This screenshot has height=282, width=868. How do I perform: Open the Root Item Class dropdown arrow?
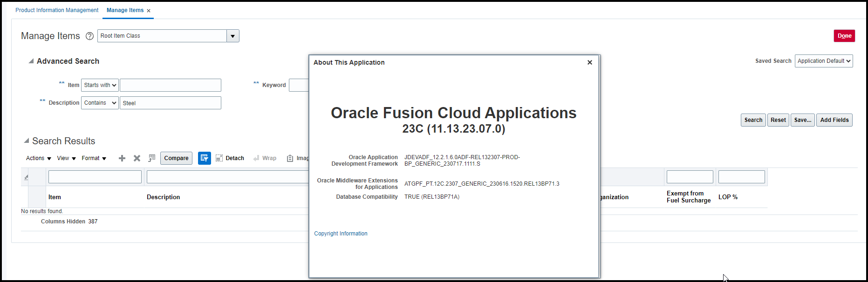point(233,36)
